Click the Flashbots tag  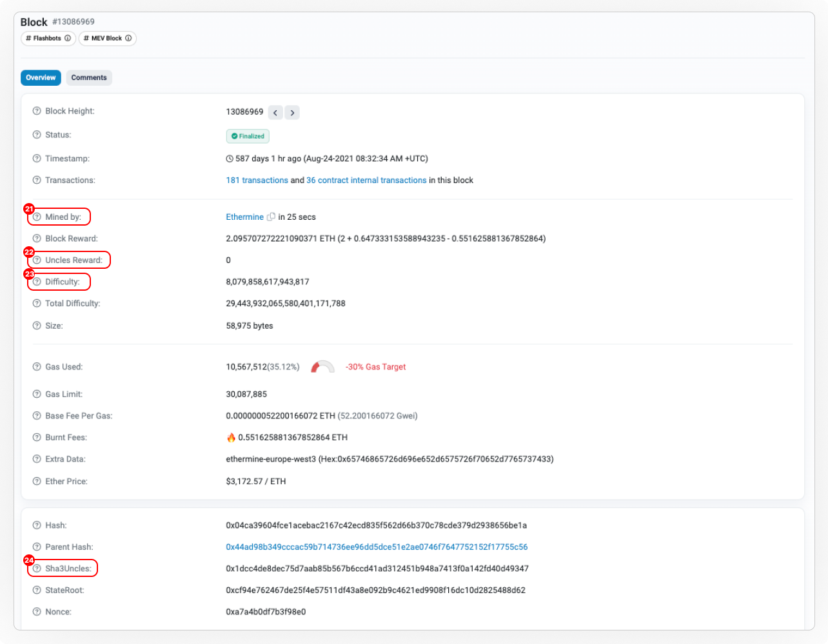[44, 39]
